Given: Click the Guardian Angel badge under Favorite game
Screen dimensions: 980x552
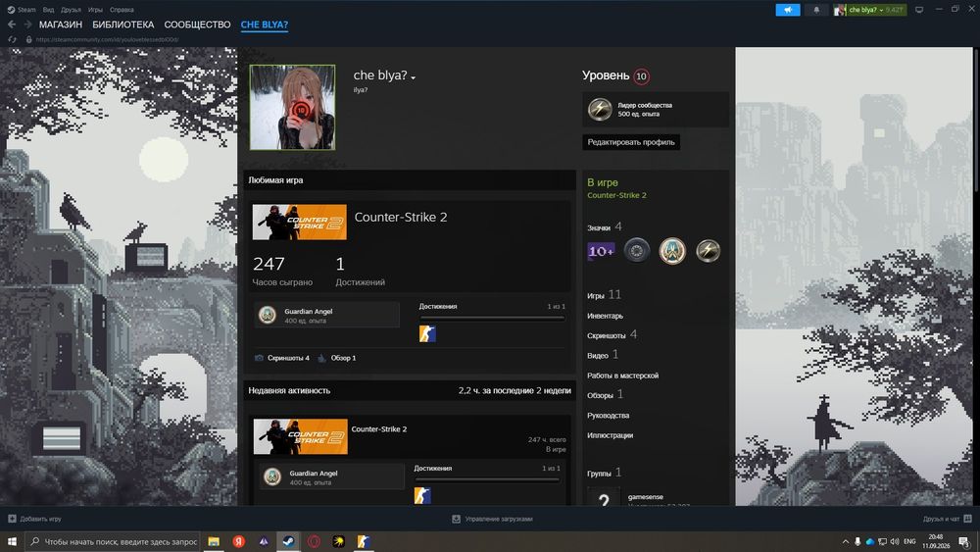Looking at the screenshot, I should tap(268, 315).
